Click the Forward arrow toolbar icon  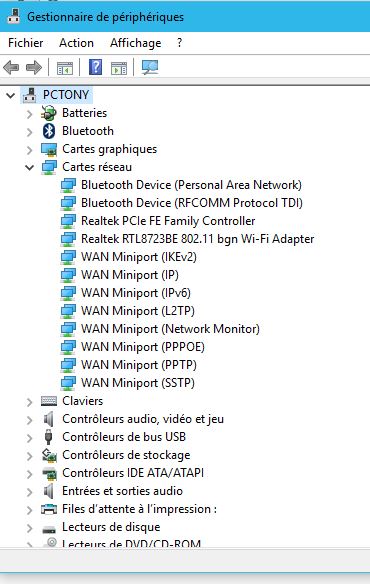tap(34, 67)
